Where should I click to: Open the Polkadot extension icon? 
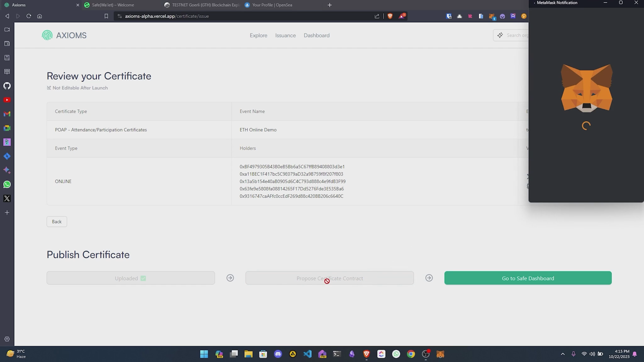[524, 16]
